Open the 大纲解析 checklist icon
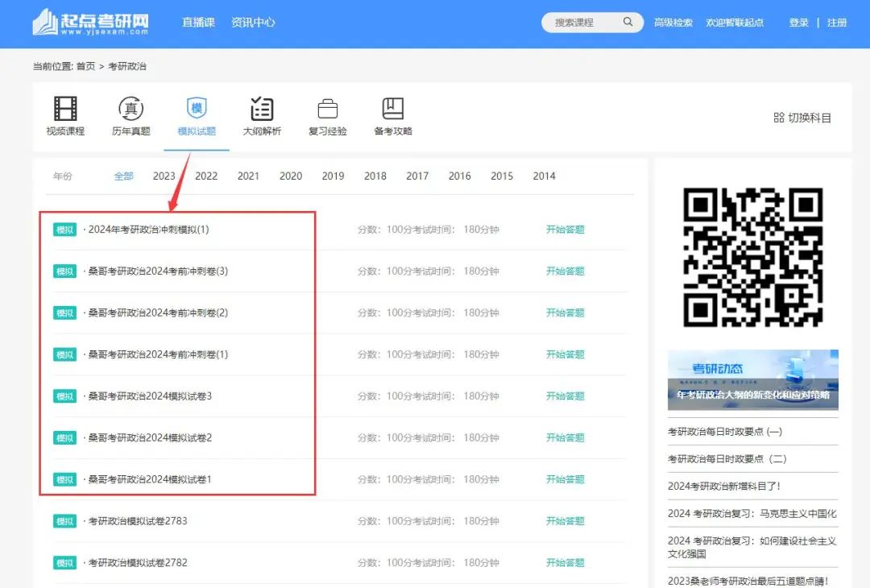Image resolution: width=870 pixels, height=588 pixels. 262,109
